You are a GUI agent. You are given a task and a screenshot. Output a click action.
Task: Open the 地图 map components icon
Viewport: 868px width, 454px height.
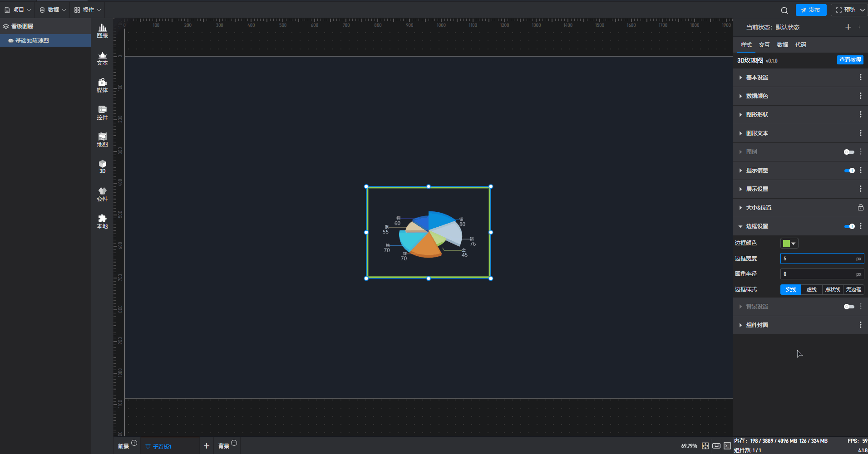click(x=102, y=140)
